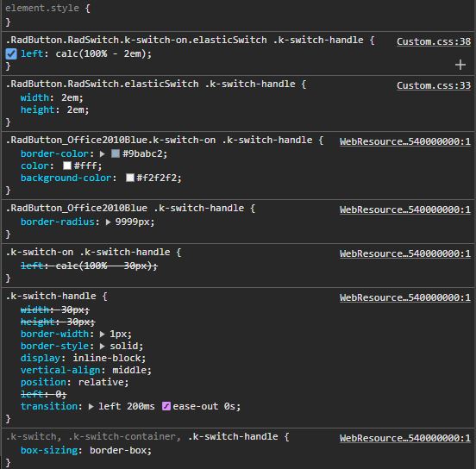The width and height of the screenshot is (476, 469).
Task: Click the .RadButton_Office2010Blue .k-switch-handle selector
Action: 125,208
